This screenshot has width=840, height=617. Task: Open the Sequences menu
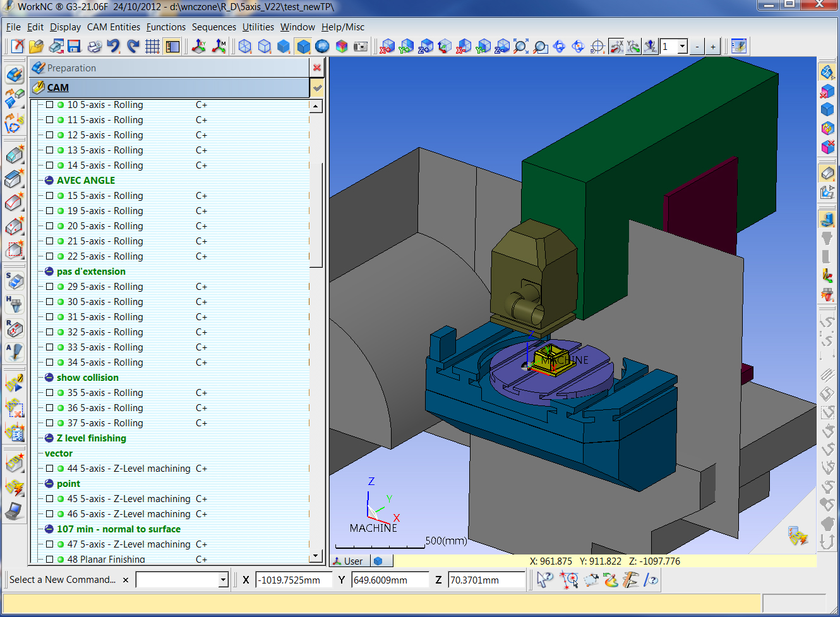click(213, 27)
